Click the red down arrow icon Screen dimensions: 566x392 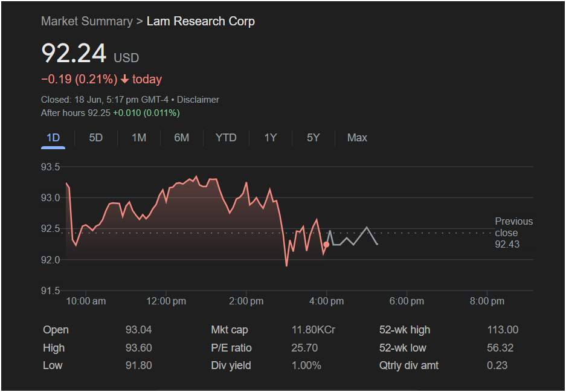coord(124,79)
